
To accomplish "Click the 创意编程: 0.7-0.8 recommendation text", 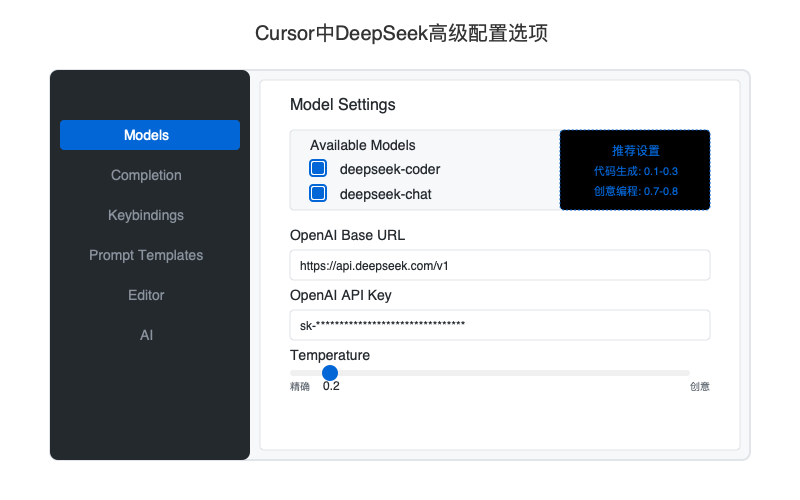I will 635,191.
